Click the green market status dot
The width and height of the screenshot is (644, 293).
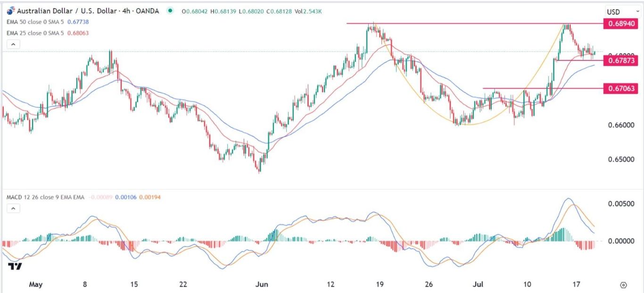[x=170, y=11]
